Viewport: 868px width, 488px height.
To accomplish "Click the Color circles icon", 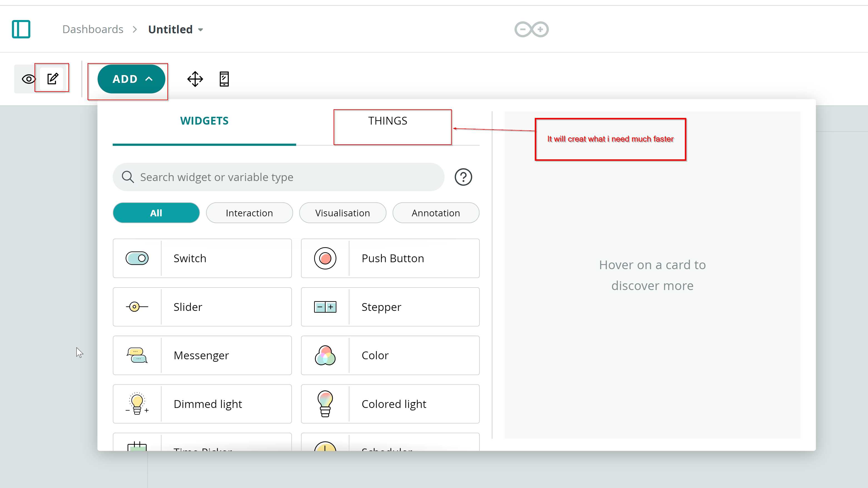I will (x=325, y=355).
